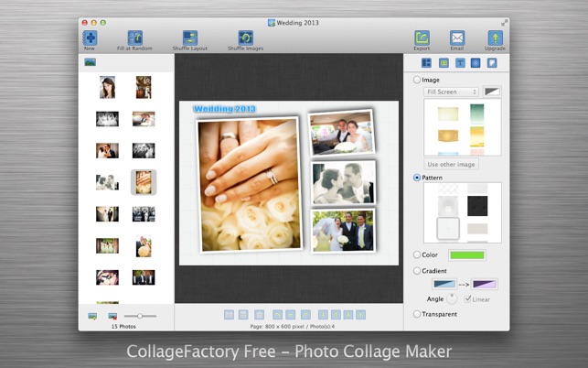This screenshot has width=588, height=368.
Task: Click the Email toolbar icon
Action: (x=457, y=38)
